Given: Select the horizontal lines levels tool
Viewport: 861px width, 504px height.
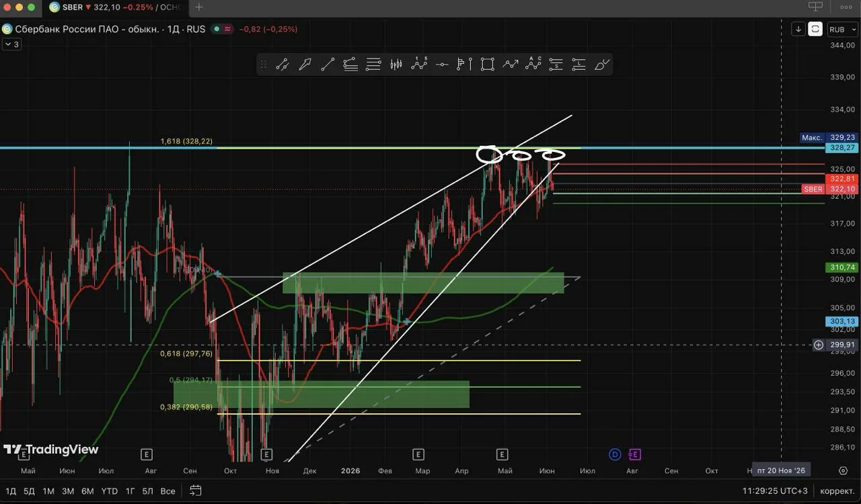Looking at the screenshot, I should (x=373, y=65).
